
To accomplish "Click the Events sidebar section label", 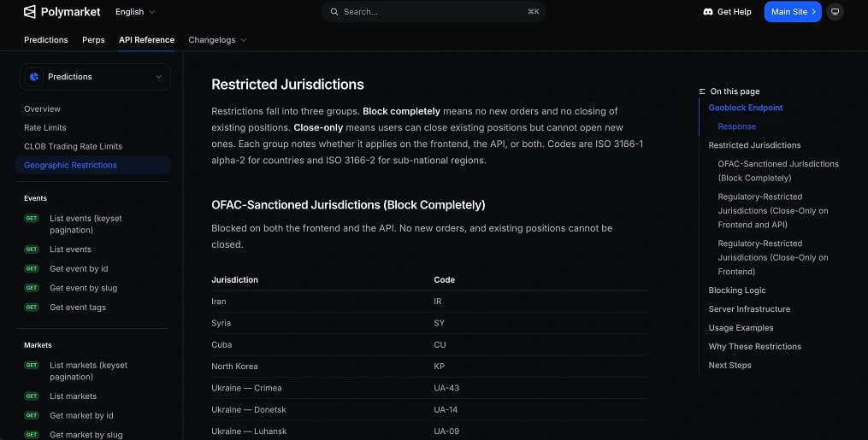I will (x=35, y=198).
